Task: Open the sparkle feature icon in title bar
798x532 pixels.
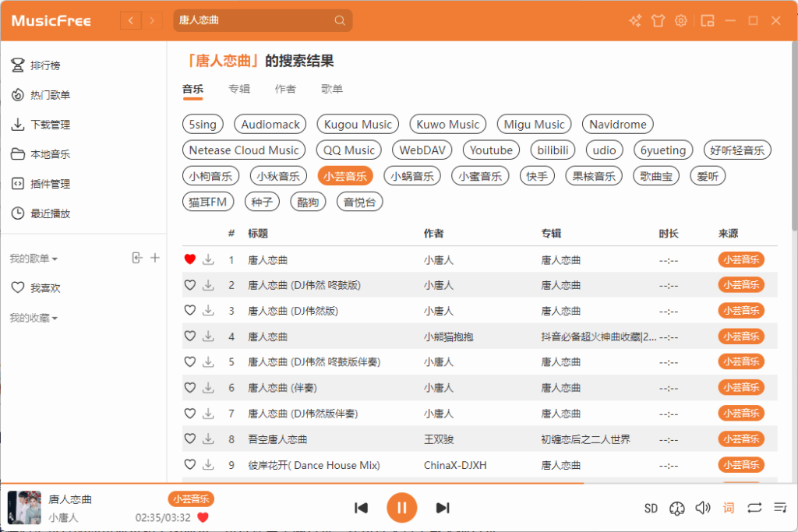Action: (x=634, y=20)
